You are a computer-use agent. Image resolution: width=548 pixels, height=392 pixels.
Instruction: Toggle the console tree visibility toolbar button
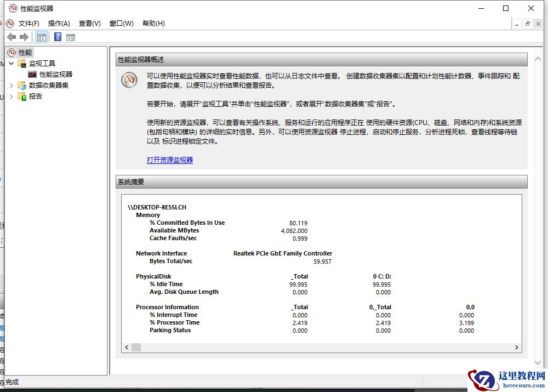(42, 37)
